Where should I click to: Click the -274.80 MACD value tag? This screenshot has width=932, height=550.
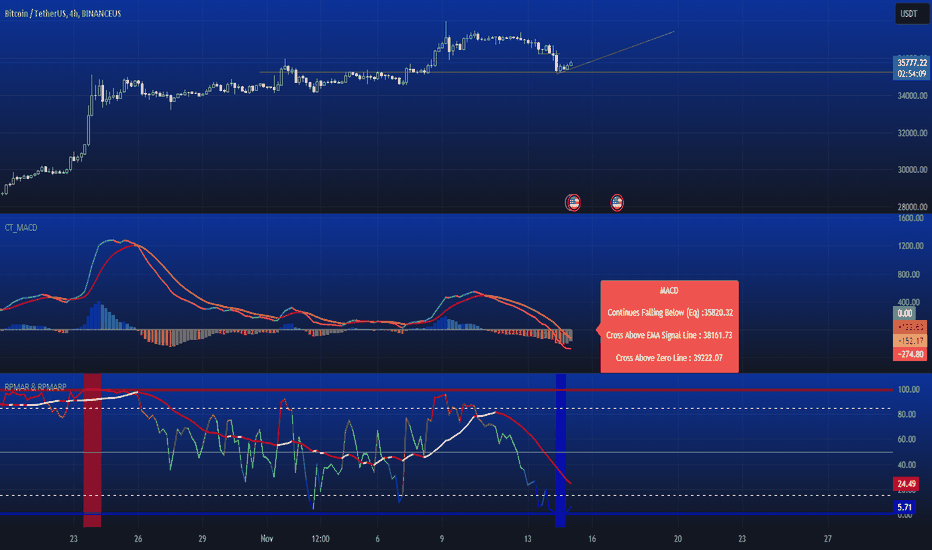[909, 354]
